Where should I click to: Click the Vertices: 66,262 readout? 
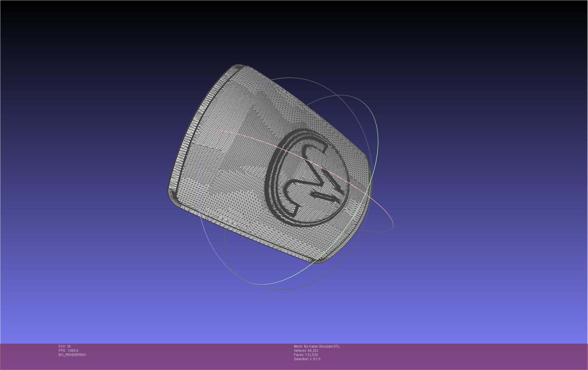coord(306,351)
